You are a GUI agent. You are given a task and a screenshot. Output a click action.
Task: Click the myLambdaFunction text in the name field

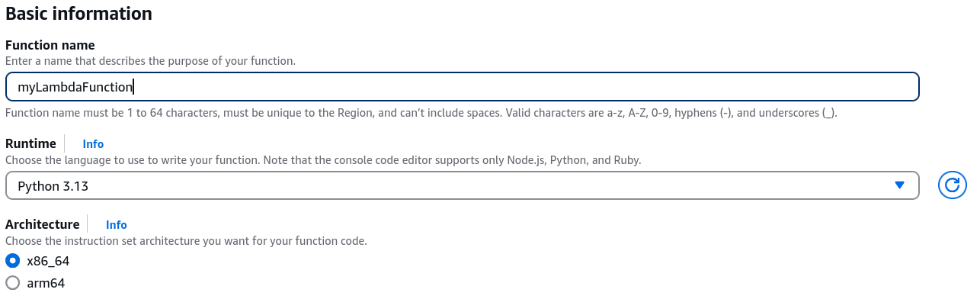point(75,87)
